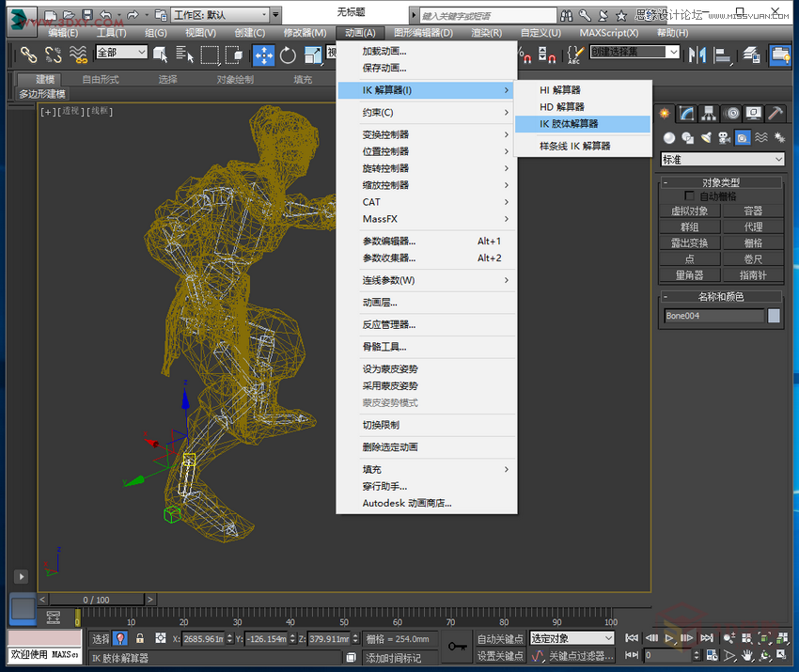Enable the 自动栅格 checkbox

689,195
